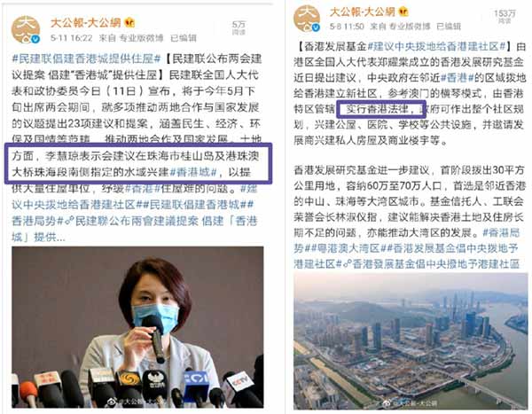Open hashtag #建议中央拨地给香港建社区# in the right post
This screenshot has height=414, width=532.
pyautogui.click(x=436, y=46)
